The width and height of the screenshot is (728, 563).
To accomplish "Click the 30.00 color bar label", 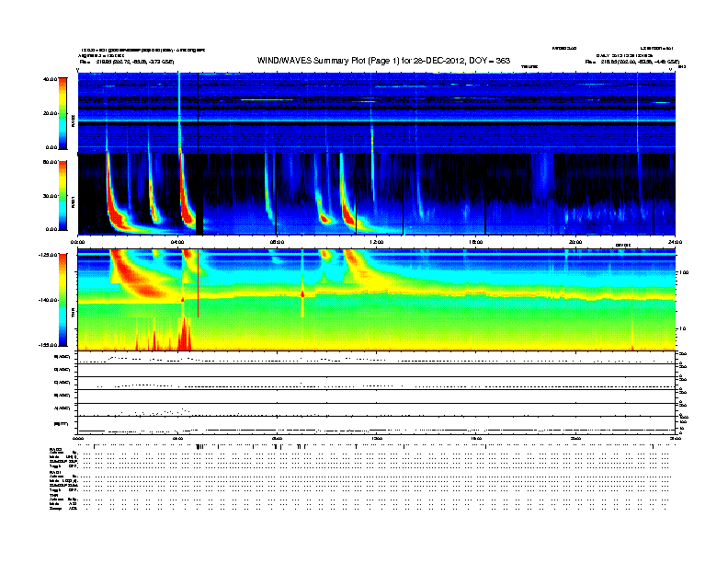I will coord(50,196).
